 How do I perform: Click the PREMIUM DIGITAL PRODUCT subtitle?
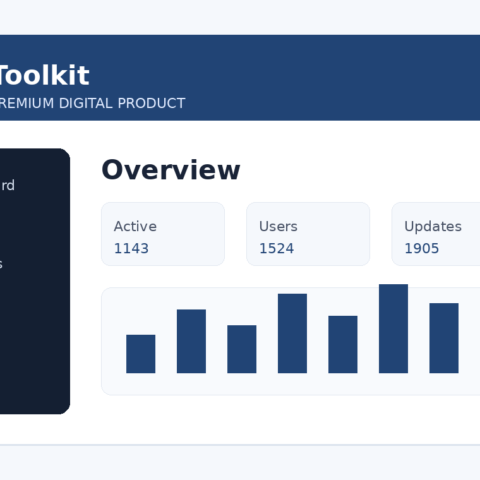[92, 103]
